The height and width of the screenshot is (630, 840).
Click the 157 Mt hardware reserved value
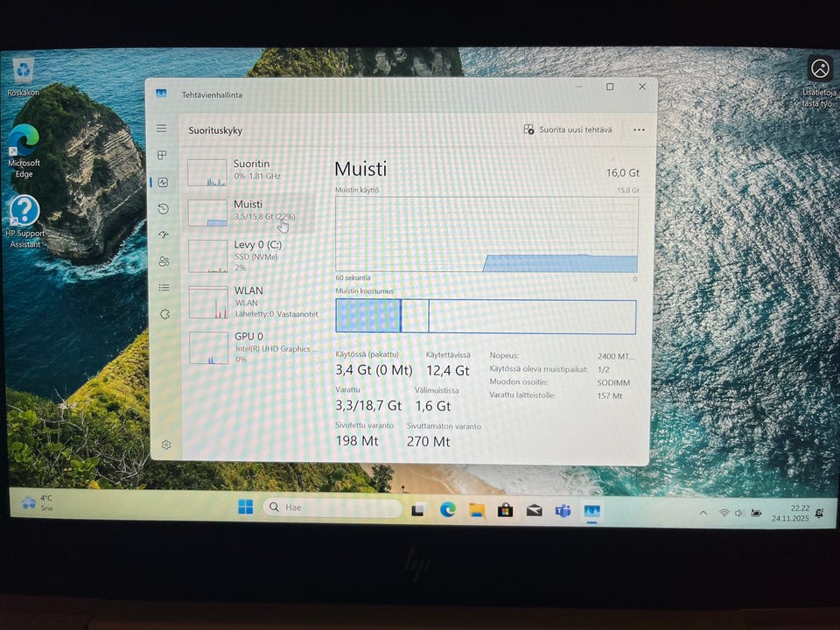click(x=610, y=395)
